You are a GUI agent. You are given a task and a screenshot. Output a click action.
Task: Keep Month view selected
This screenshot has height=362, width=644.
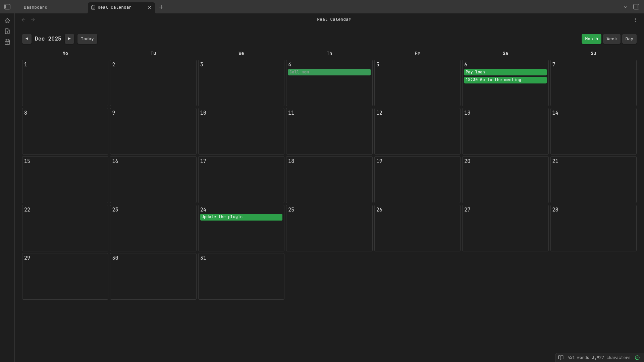tap(591, 39)
